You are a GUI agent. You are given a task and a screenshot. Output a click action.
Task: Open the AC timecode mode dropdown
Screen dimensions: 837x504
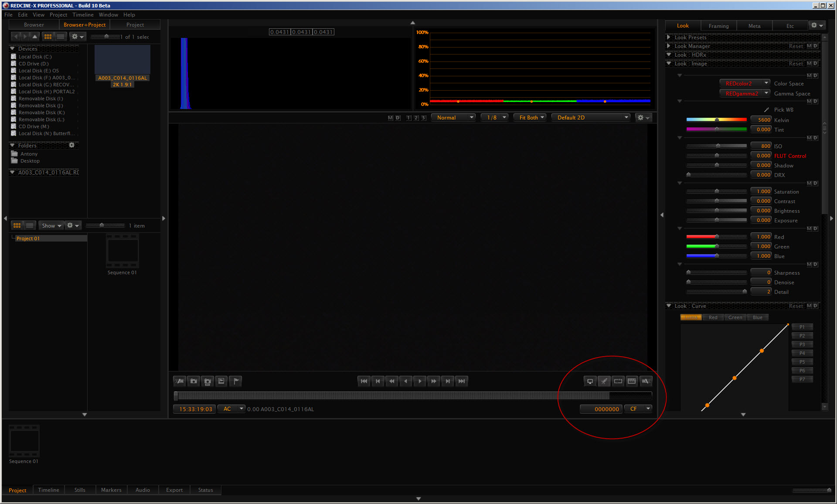pyautogui.click(x=231, y=409)
